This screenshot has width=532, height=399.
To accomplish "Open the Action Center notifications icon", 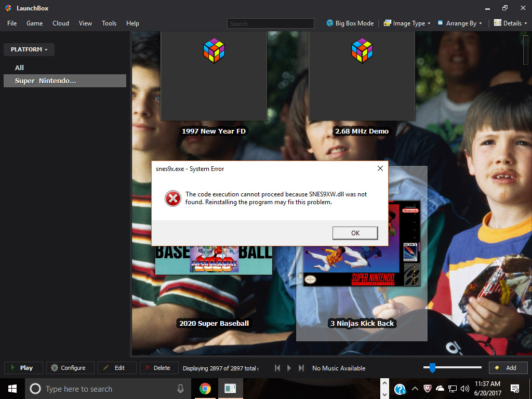I will tap(515, 389).
